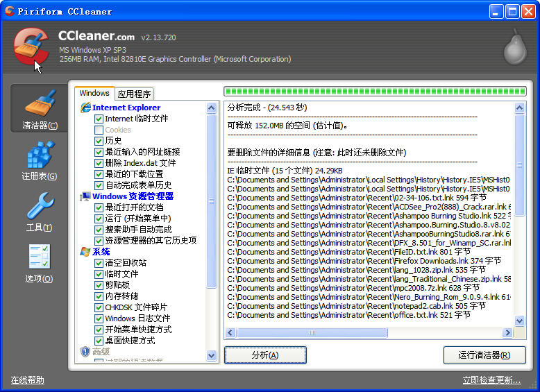
Task: Click the results horizontal scrollbar thumb
Action: [312, 333]
